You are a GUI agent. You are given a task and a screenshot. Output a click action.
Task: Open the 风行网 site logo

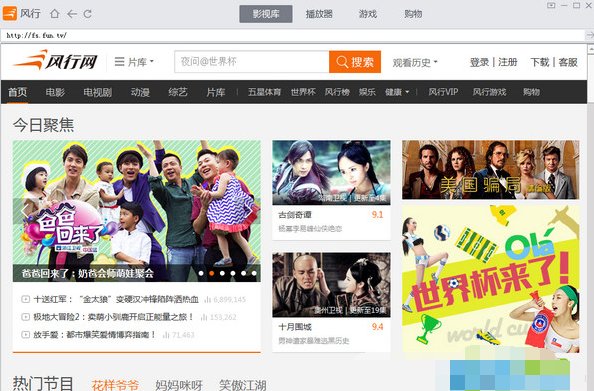(x=55, y=61)
